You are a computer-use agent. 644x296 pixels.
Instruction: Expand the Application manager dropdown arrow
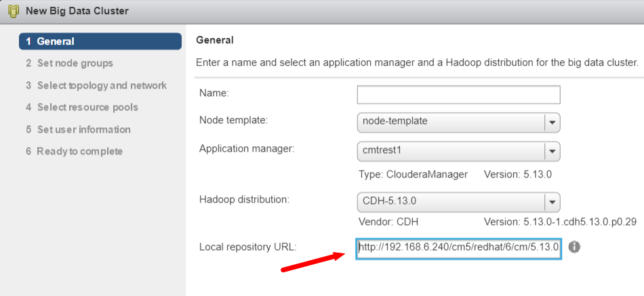point(552,151)
